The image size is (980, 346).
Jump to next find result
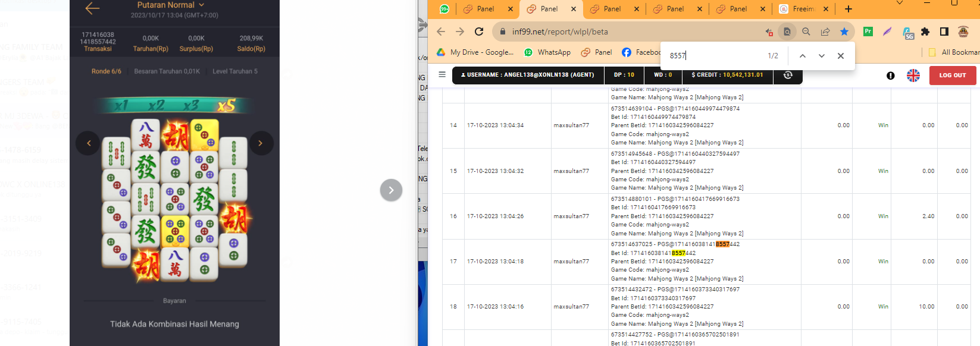822,56
